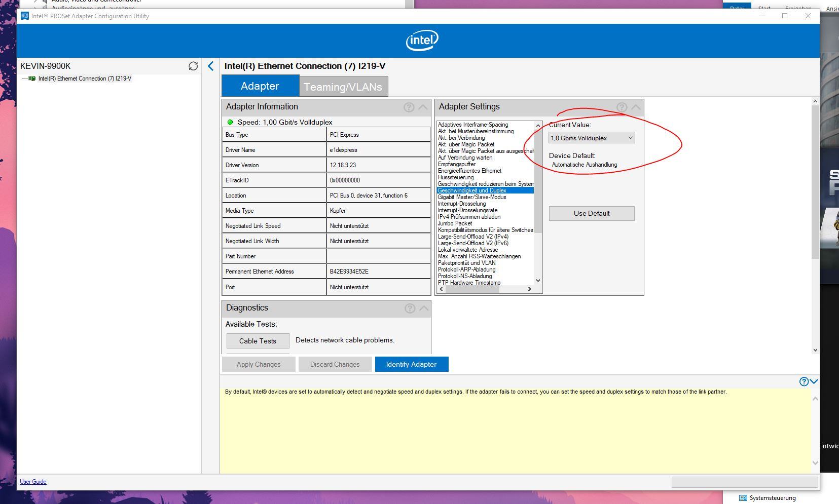Select 'Energieeffizientes Ethernet' setting

click(x=485, y=171)
